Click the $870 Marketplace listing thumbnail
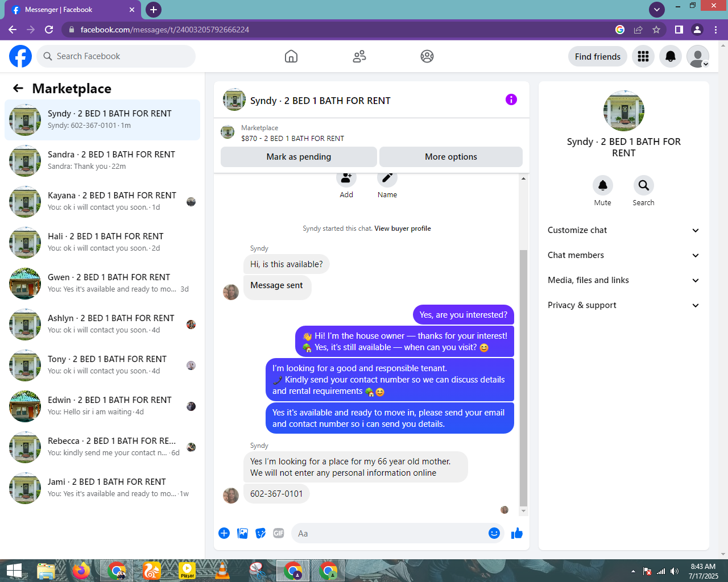The height and width of the screenshot is (582, 728). [227, 132]
